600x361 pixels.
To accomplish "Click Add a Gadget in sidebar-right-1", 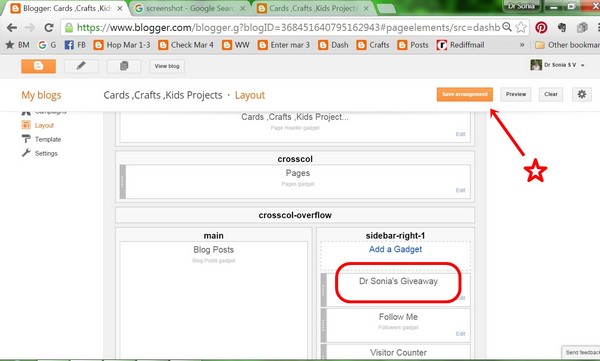I will (x=395, y=249).
